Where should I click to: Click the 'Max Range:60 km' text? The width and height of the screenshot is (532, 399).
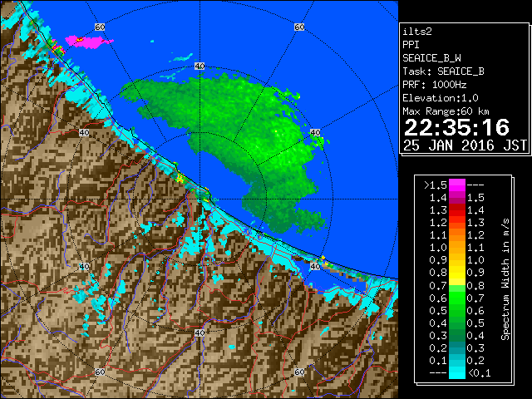[446, 111]
